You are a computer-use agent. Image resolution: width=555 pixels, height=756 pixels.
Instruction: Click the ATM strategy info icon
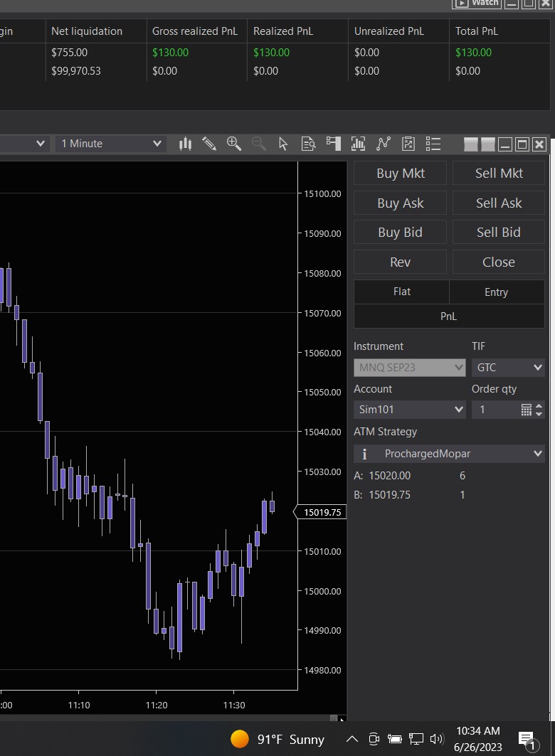364,454
